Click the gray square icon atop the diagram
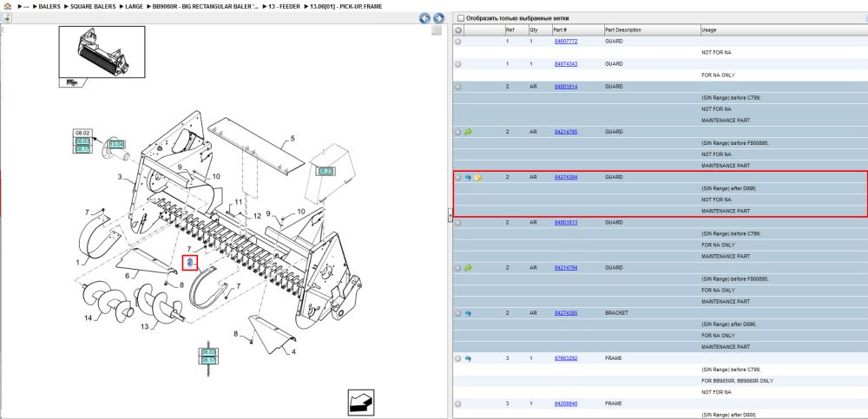This screenshot has height=419, width=868. pos(437,30)
